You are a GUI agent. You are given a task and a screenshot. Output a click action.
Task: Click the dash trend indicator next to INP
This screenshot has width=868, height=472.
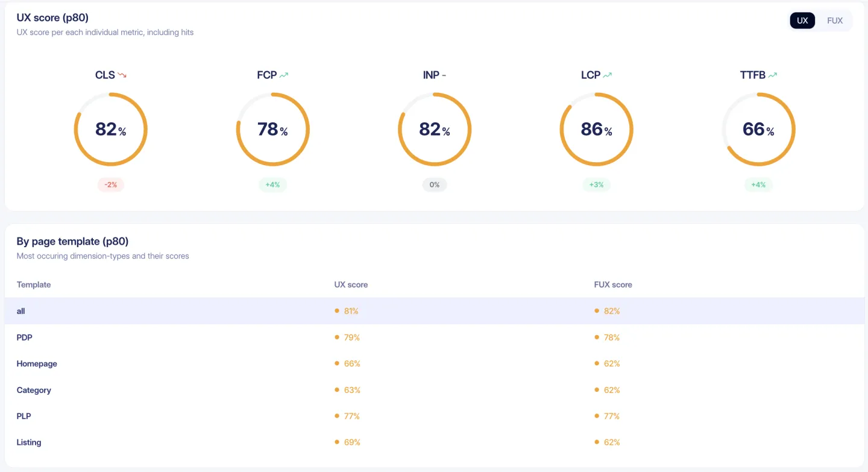coord(444,74)
